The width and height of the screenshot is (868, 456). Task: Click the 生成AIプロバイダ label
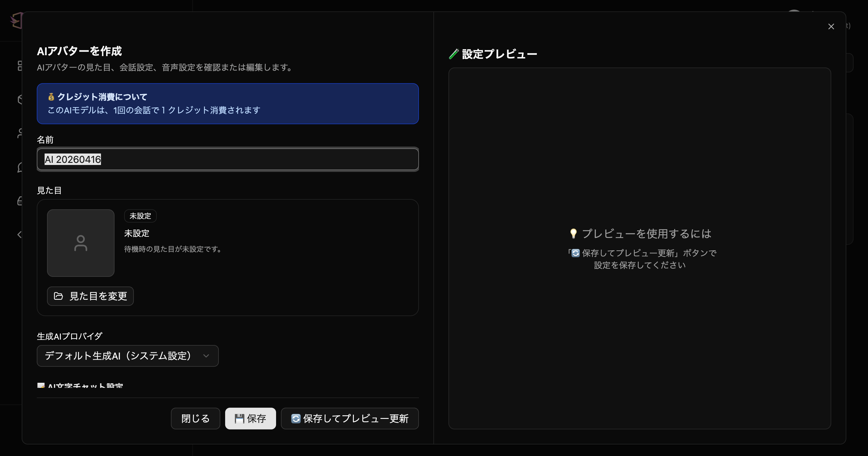point(69,336)
